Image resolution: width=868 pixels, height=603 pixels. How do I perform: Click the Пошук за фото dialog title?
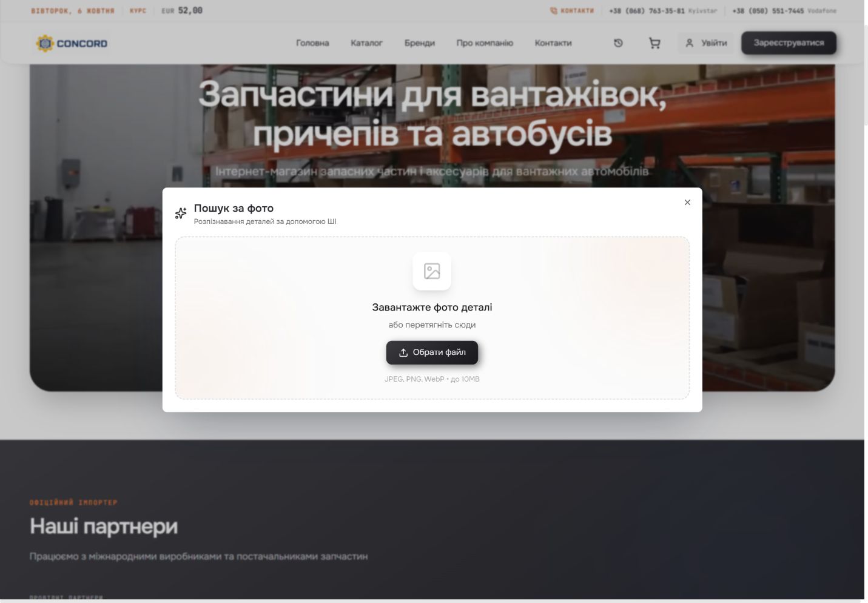[234, 208]
